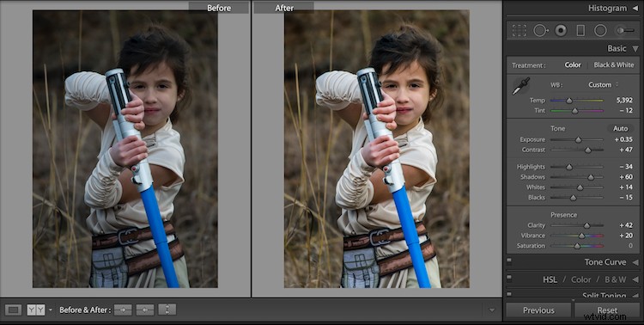Expand the HSL panel triangle
This screenshot has height=325, width=644.
(x=635, y=279)
